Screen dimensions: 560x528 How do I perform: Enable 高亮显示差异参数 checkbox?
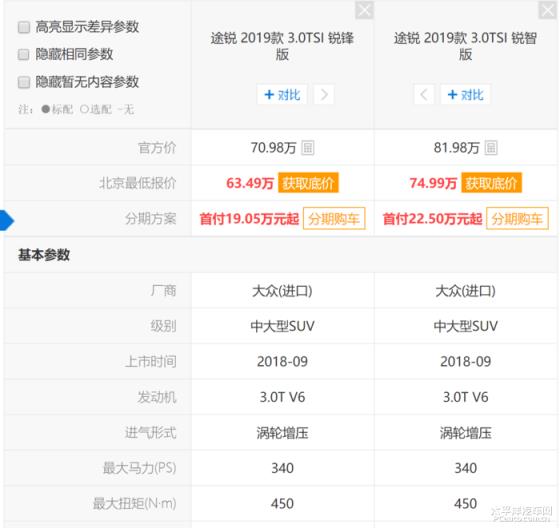click(x=24, y=27)
